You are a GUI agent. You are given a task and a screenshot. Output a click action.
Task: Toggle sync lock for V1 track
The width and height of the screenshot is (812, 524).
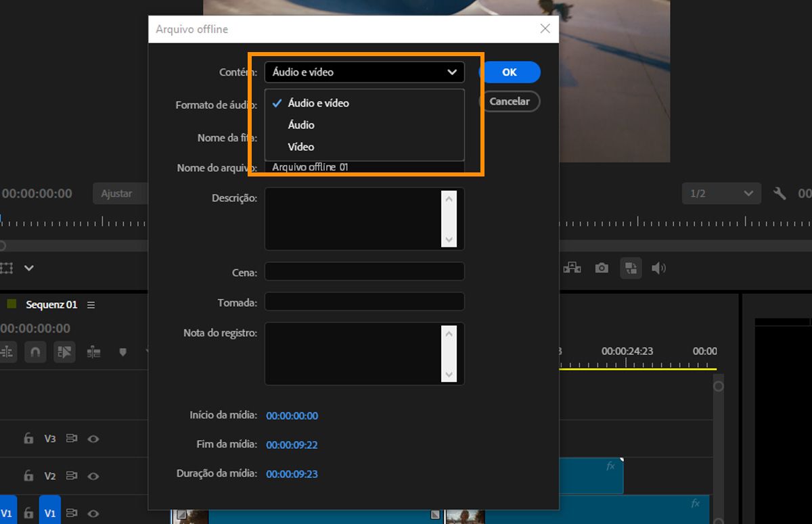[72, 513]
